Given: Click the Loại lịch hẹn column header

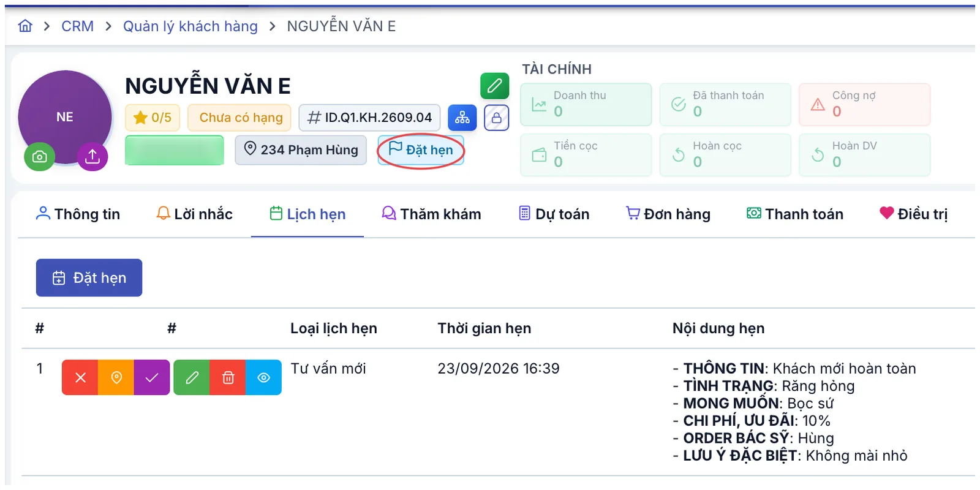Looking at the screenshot, I should (334, 328).
